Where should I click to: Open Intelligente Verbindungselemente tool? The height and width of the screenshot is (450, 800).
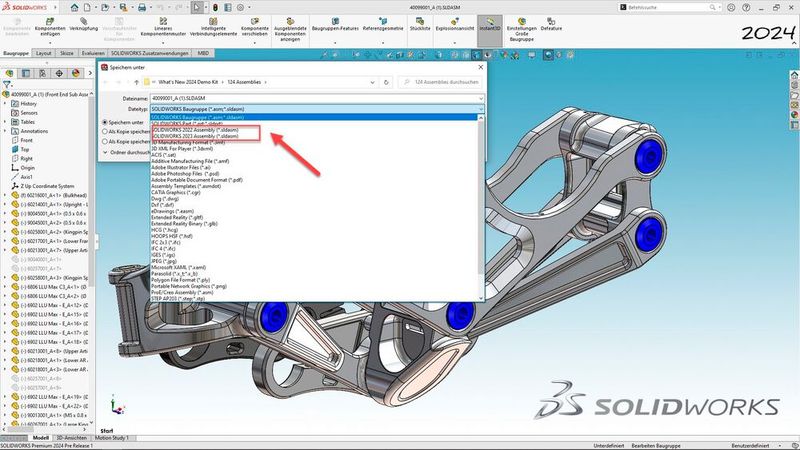tap(213, 27)
